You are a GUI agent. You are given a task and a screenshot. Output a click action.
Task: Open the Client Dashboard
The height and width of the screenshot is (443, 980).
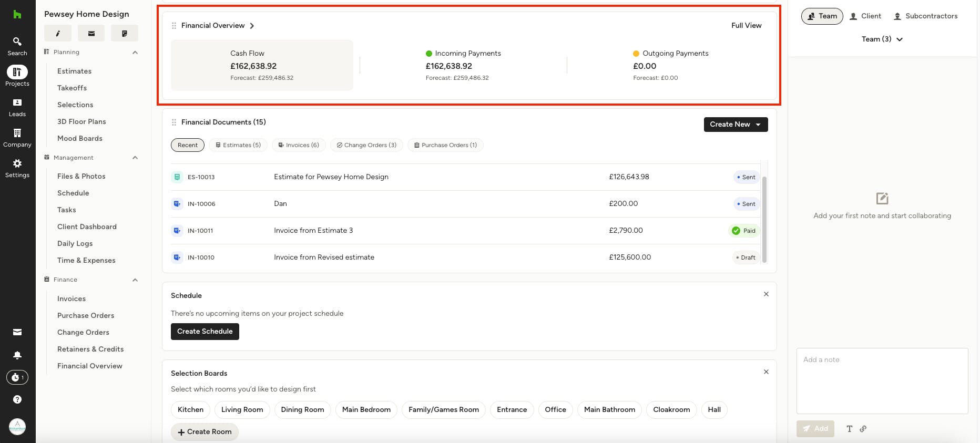pos(87,226)
